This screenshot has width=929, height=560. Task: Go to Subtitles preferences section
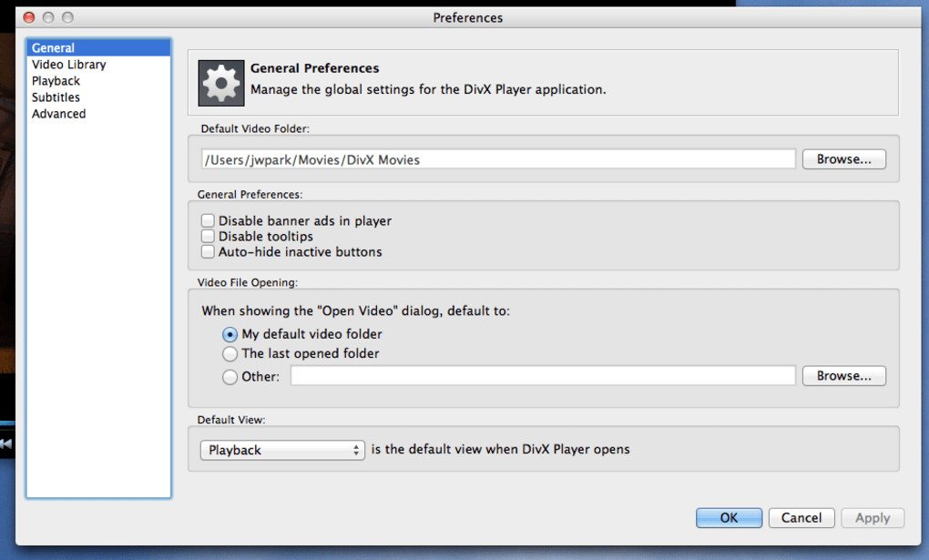click(56, 97)
